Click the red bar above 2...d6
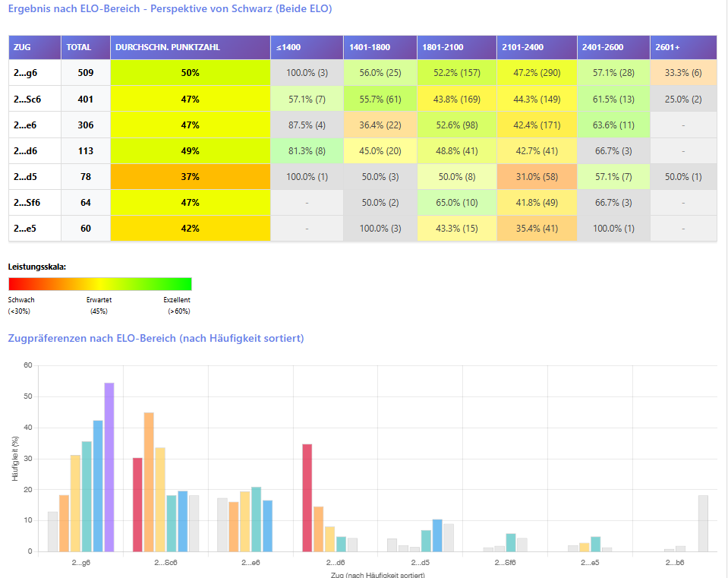This screenshot has width=728, height=578. coord(307,497)
